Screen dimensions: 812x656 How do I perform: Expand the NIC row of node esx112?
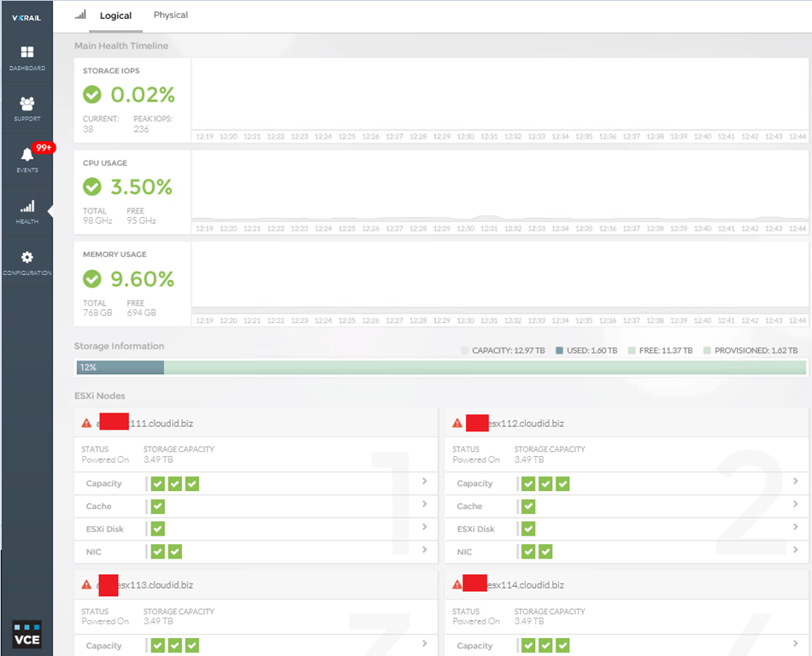coord(796,549)
